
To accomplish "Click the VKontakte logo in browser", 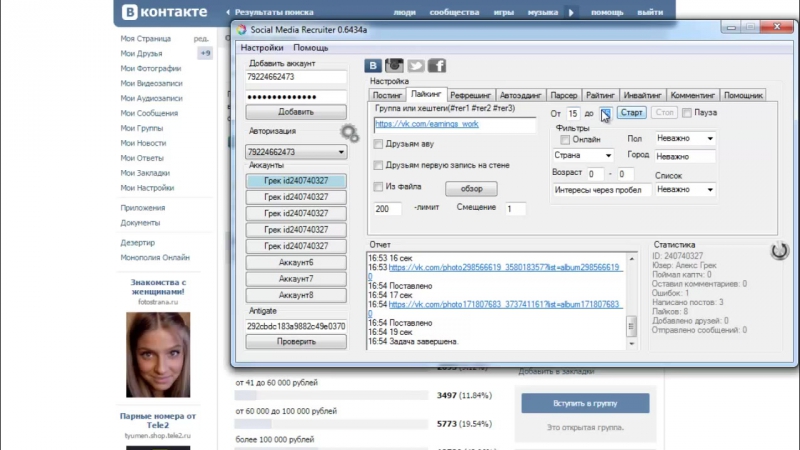I will coord(165,12).
